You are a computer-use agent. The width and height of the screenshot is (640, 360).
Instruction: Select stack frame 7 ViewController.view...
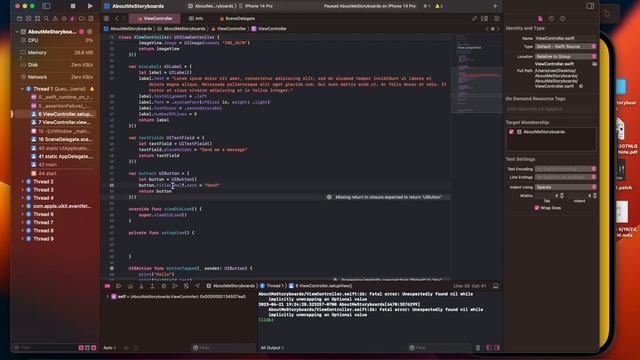[x=62, y=122]
